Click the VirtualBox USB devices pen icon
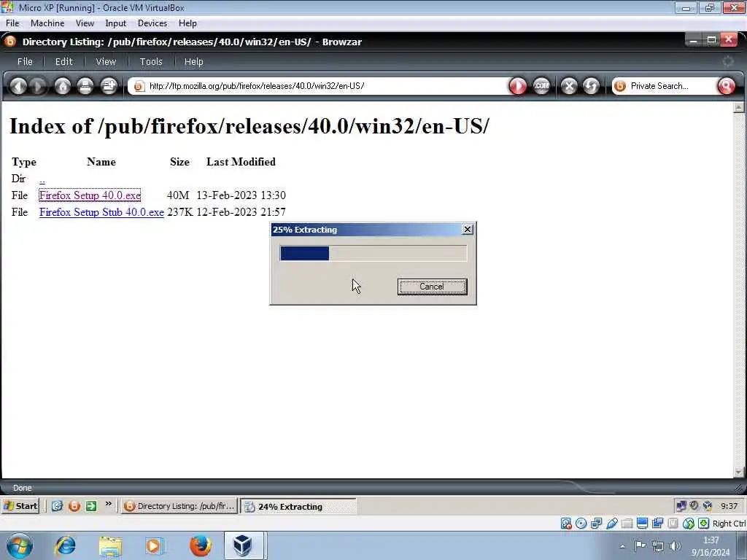 (x=612, y=524)
